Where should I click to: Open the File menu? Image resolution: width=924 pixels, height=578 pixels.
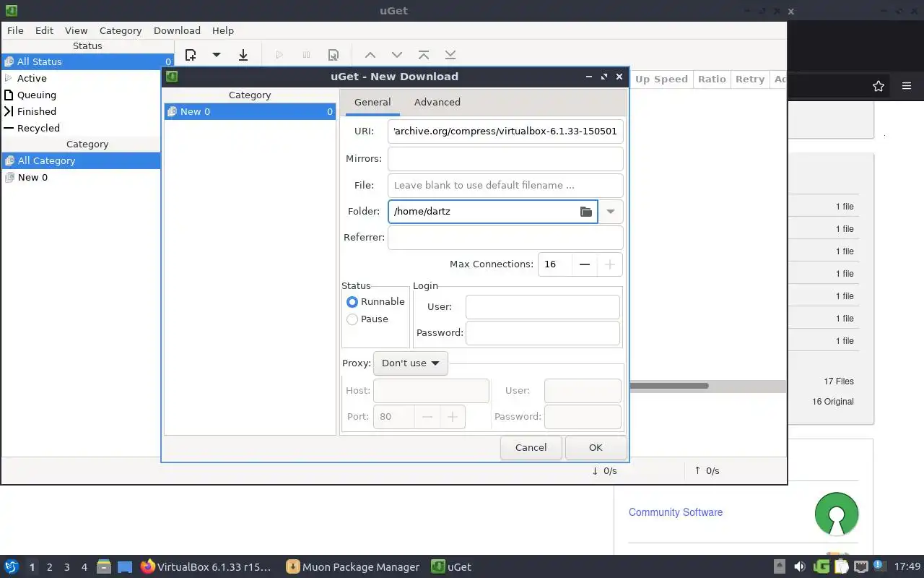[x=15, y=30]
